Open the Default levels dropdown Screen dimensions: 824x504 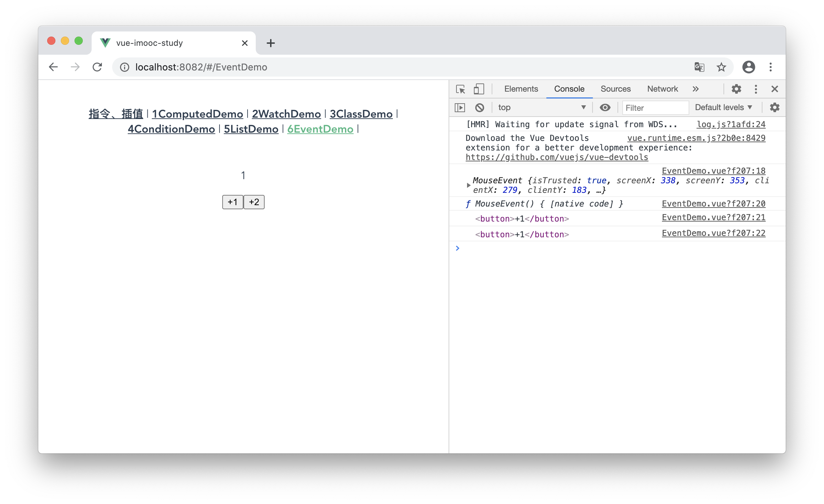(x=723, y=108)
